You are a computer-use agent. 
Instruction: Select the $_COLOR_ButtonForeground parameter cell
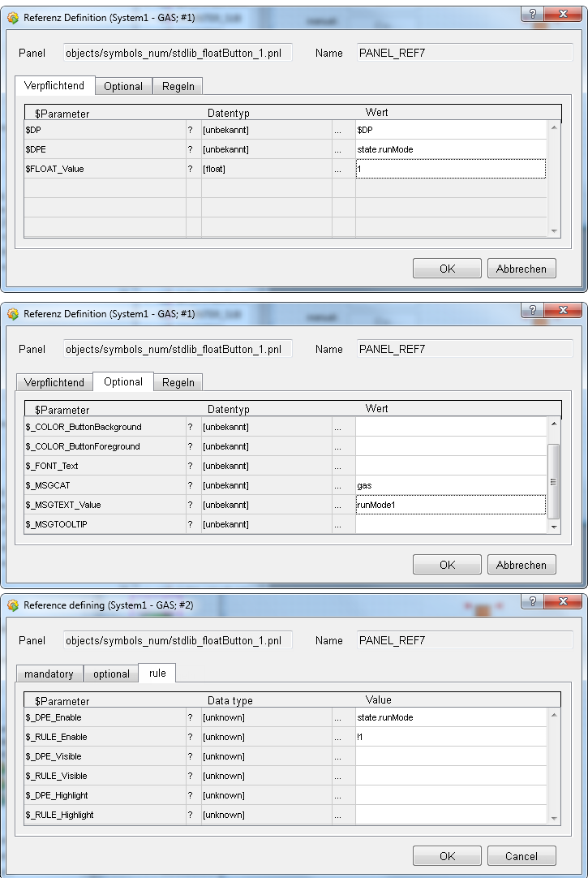point(105,446)
